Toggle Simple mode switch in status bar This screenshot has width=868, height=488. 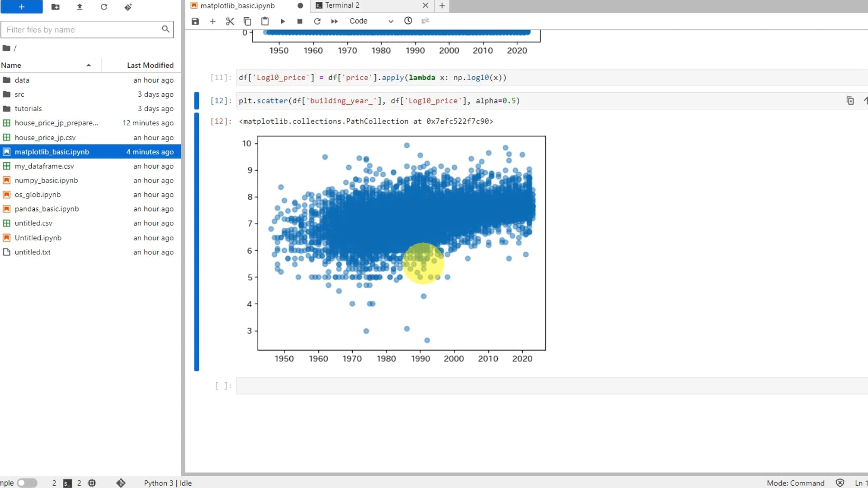tap(27, 483)
